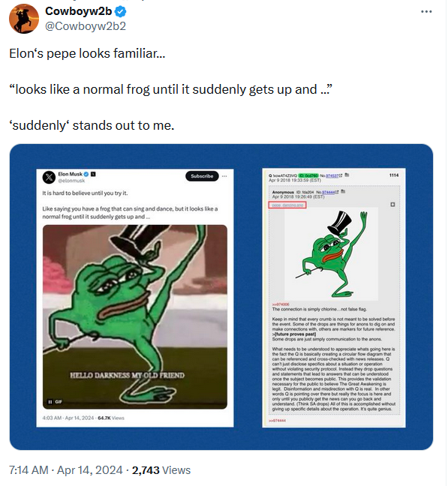
Task: Click the green ID tag in Q post
Action: 308,175
